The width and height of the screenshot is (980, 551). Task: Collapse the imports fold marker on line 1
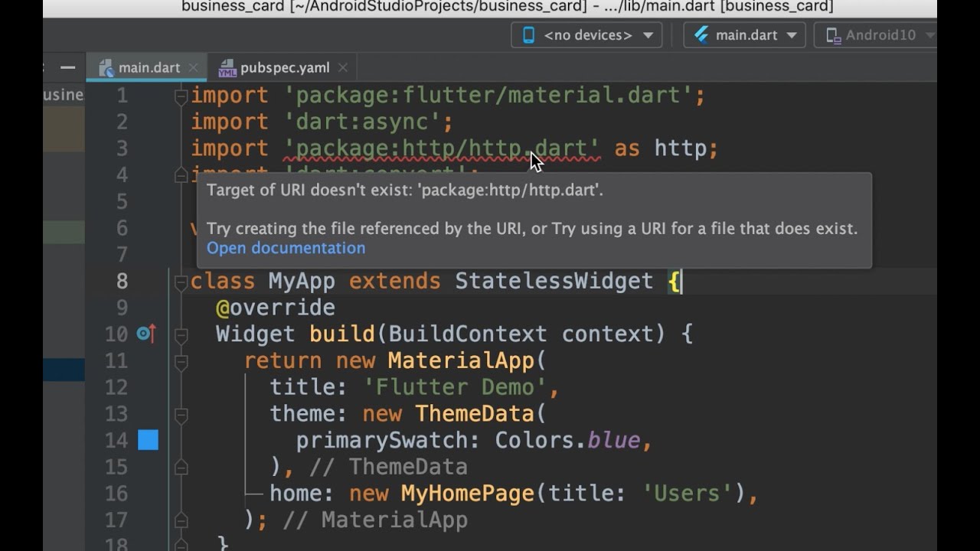(x=181, y=96)
